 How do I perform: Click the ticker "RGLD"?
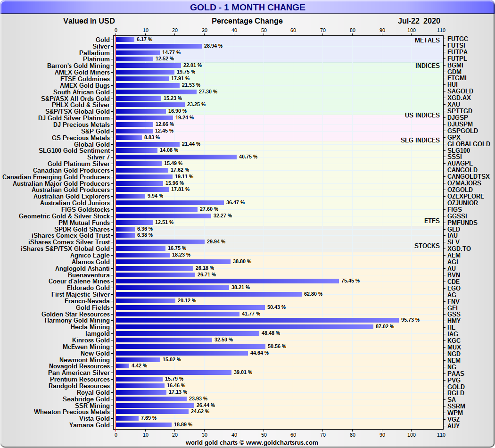coord(456,393)
